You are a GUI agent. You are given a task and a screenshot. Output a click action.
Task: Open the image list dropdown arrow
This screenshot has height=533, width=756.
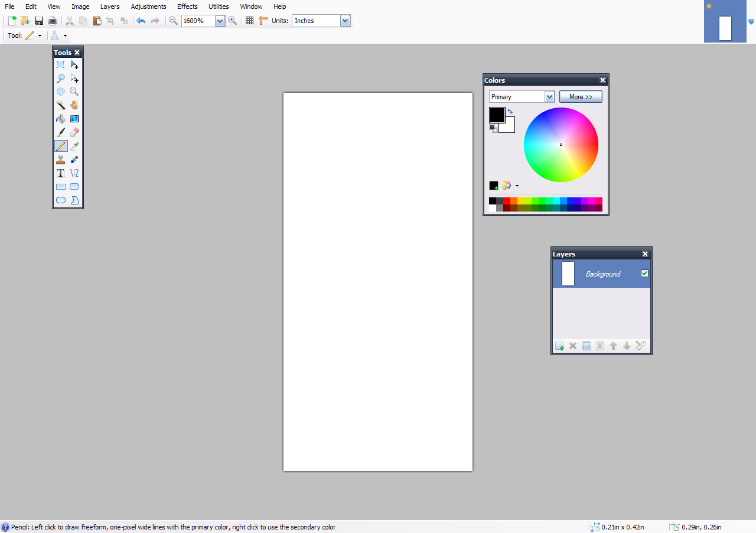tap(751, 22)
